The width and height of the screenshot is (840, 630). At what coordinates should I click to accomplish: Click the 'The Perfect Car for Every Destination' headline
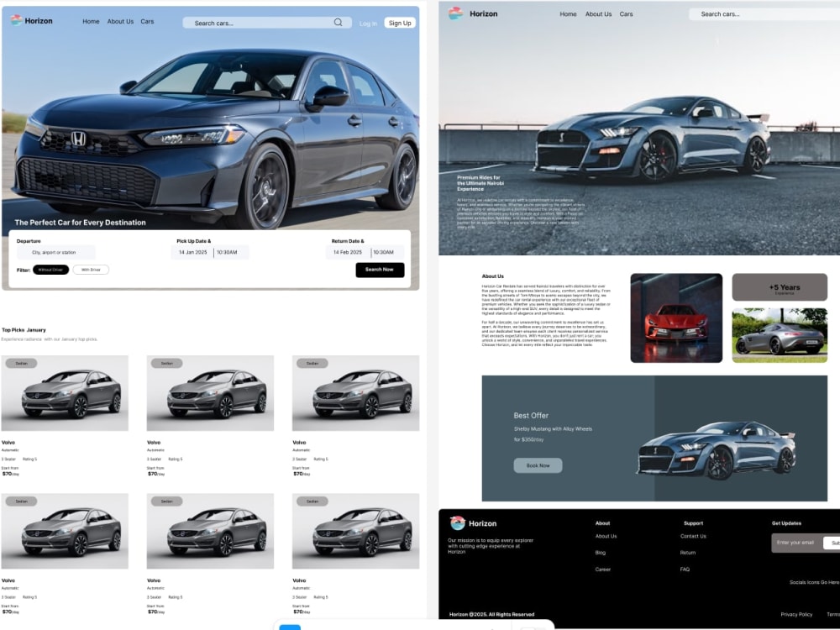point(81,223)
